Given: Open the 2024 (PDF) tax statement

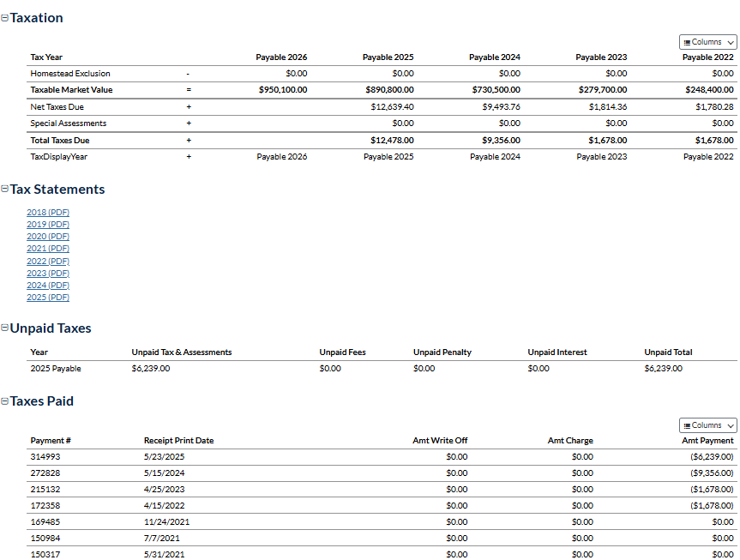Looking at the screenshot, I should point(48,285).
